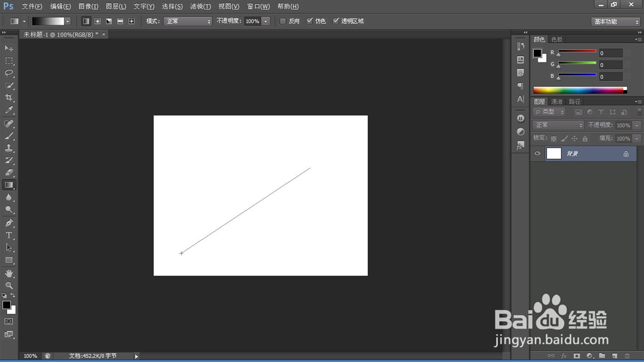
Task: Select the Clone Stamp tool
Action: [x=8, y=148]
